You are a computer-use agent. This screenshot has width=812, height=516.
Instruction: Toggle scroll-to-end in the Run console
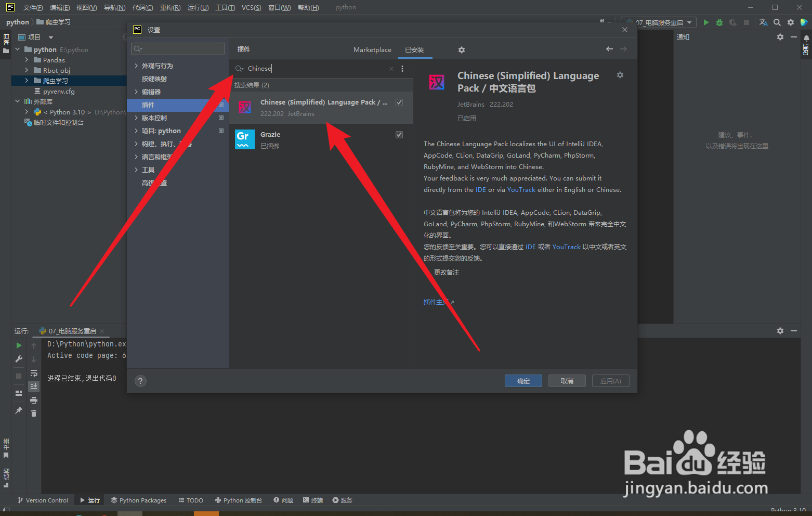[x=34, y=386]
